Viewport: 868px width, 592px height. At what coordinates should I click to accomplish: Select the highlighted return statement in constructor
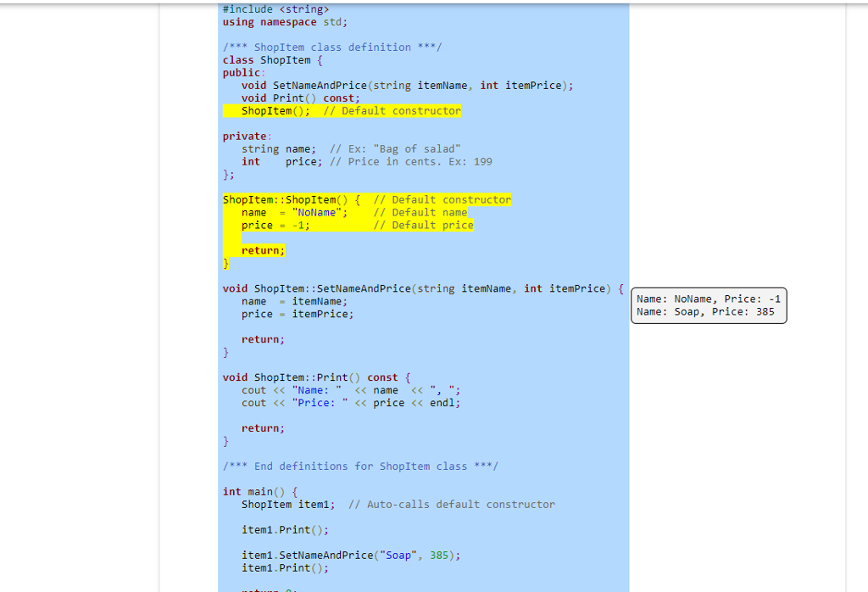[x=263, y=250]
